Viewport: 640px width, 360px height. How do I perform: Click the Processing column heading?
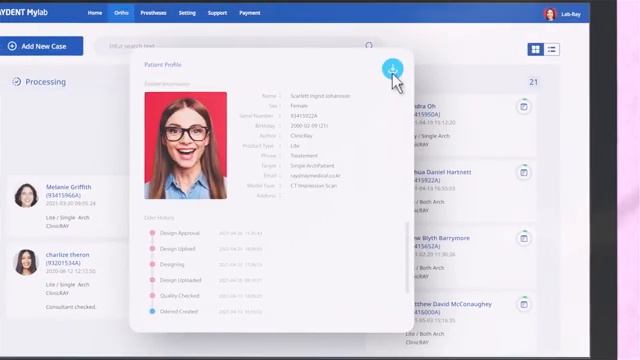point(45,82)
